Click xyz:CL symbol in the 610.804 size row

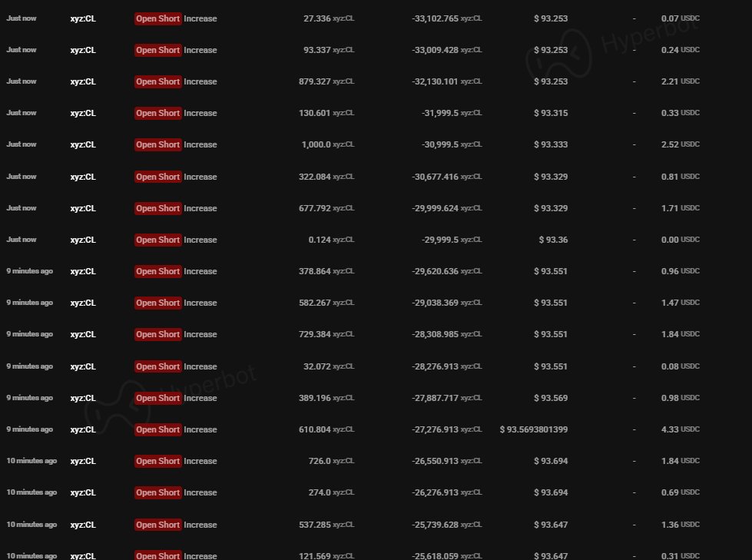click(x=83, y=429)
